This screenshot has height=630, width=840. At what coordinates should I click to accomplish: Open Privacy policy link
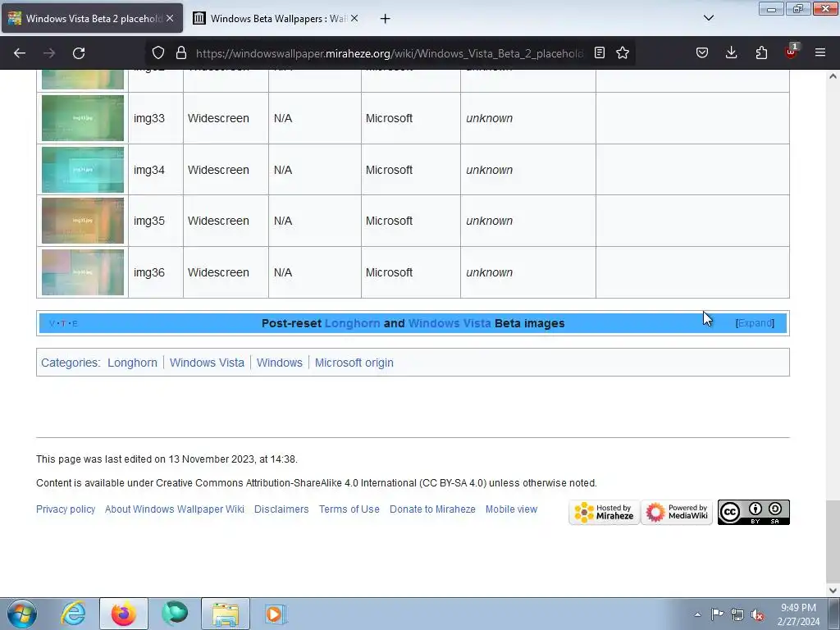pos(66,509)
